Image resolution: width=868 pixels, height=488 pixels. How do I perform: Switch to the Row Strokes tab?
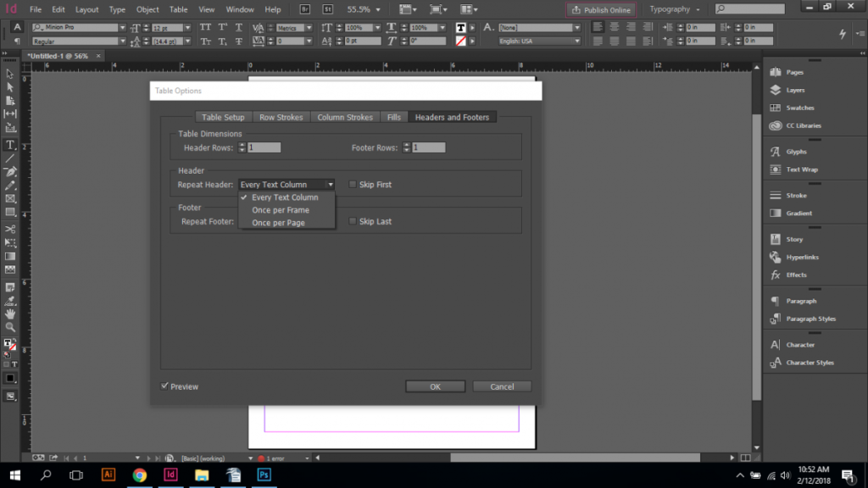click(x=281, y=117)
